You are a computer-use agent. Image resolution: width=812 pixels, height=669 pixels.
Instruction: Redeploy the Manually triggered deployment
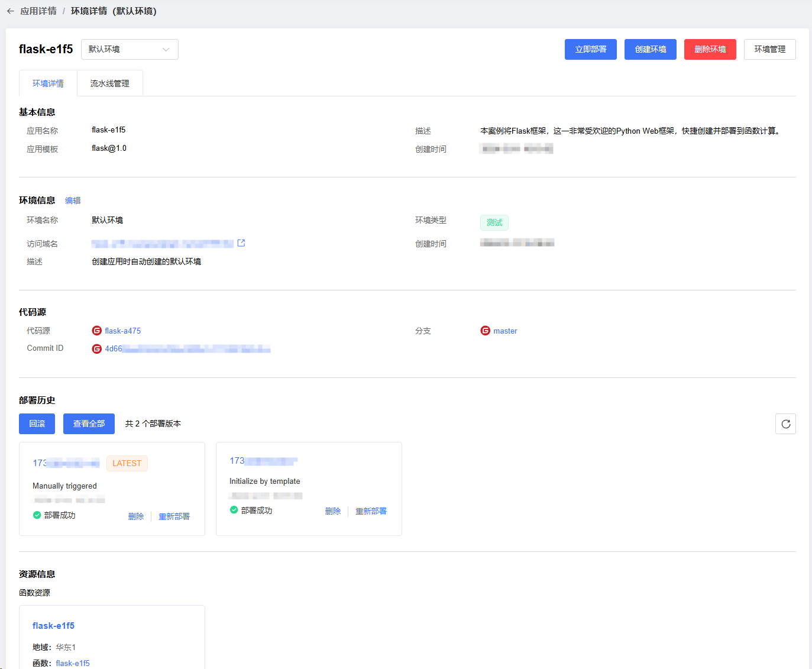coord(174,516)
